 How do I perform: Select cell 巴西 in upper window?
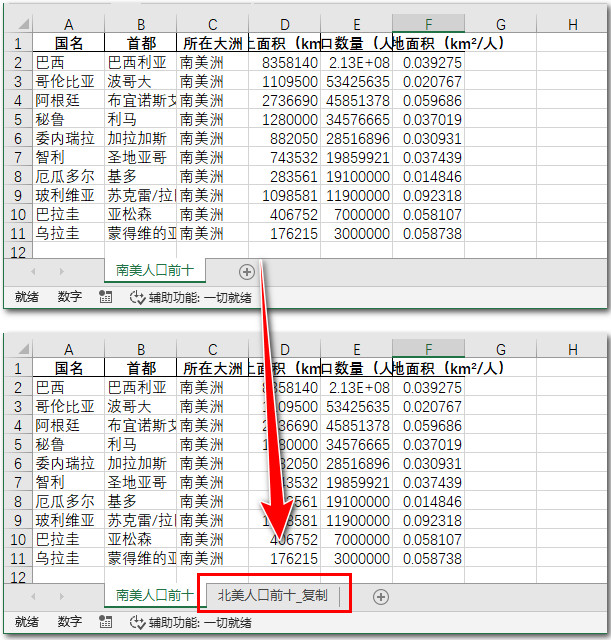click(x=69, y=62)
